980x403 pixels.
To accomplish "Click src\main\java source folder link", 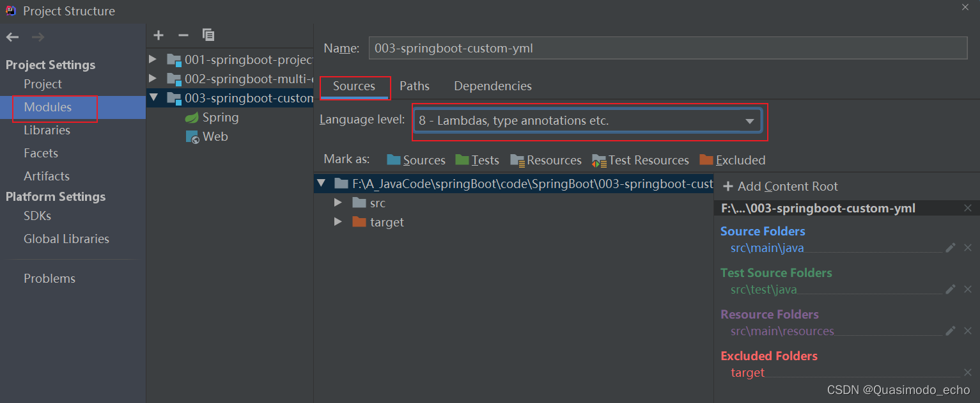I will (767, 248).
